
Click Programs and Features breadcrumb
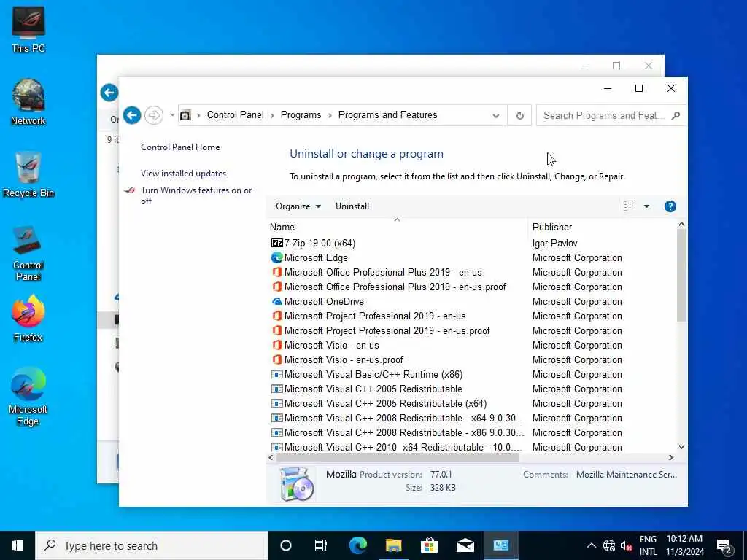click(388, 114)
